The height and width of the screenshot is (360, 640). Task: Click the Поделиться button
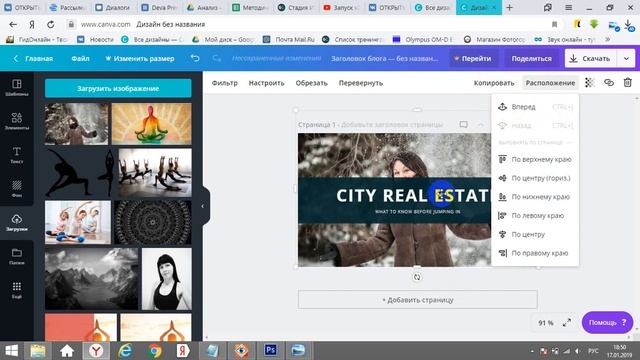tap(531, 59)
